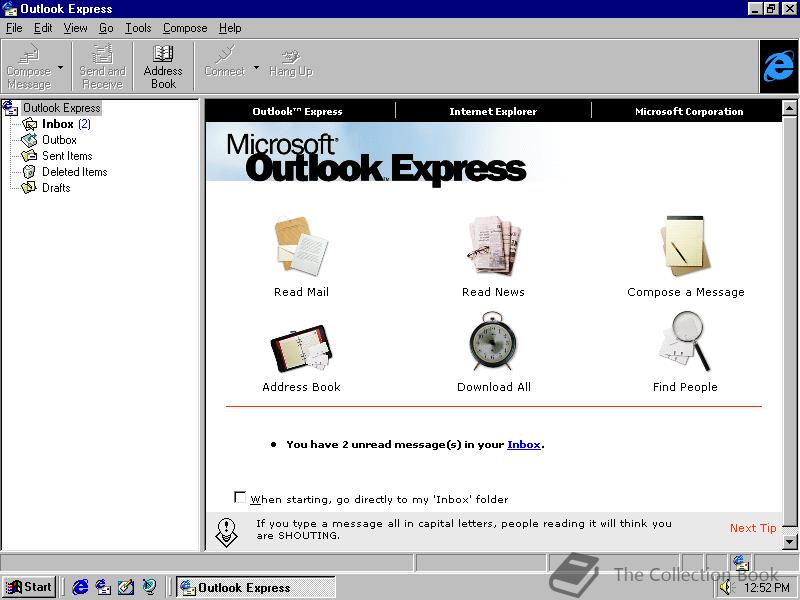Select the Deleted Items folder
The width and height of the screenshot is (800, 600).
coord(74,172)
